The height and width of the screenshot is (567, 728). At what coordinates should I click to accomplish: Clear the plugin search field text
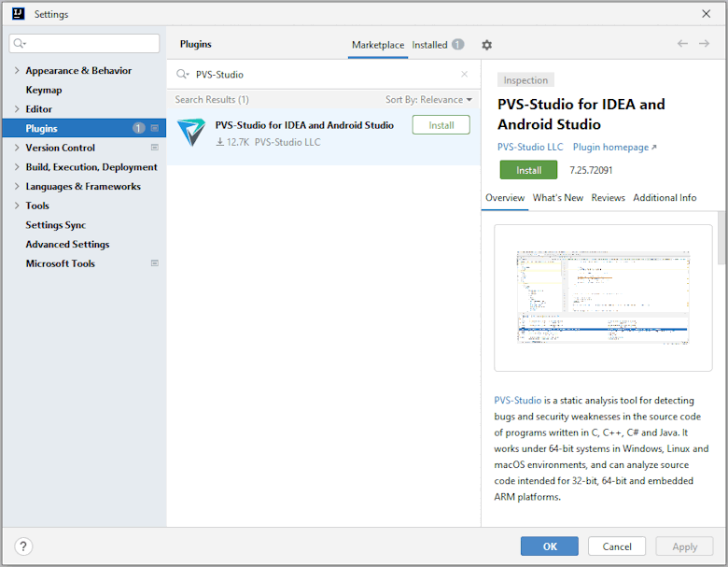pyautogui.click(x=464, y=75)
